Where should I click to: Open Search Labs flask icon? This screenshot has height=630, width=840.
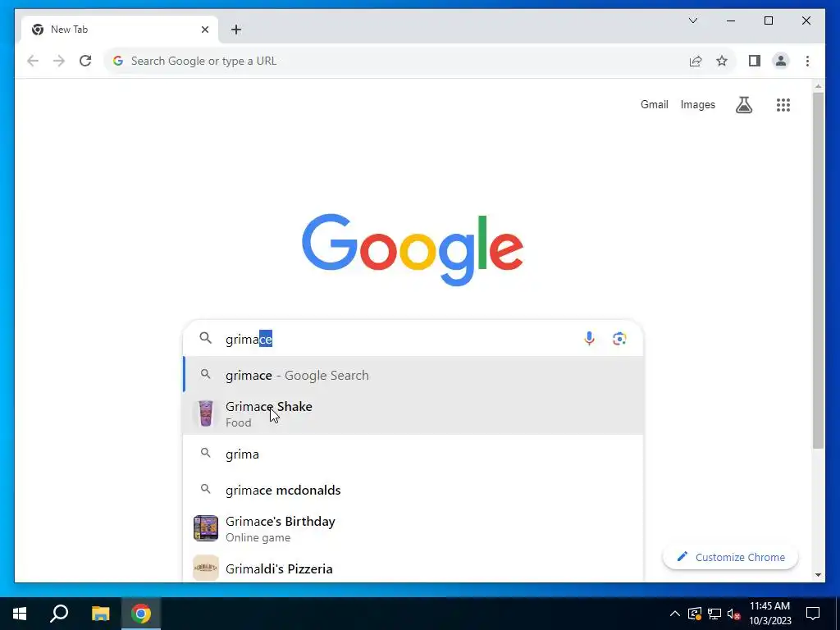pyautogui.click(x=743, y=105)
